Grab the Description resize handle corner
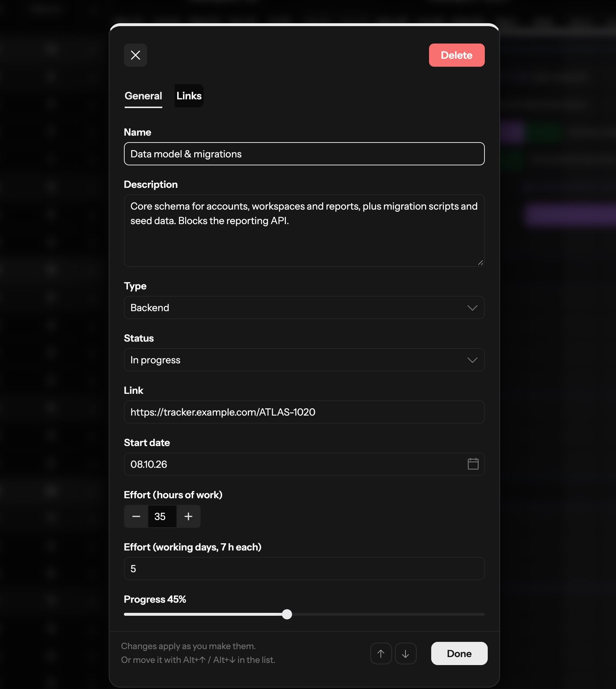 click(x=480, y=262)
